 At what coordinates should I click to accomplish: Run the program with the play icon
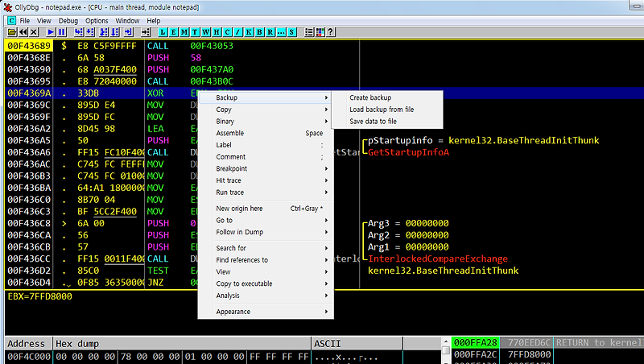(x=51, y=32)
